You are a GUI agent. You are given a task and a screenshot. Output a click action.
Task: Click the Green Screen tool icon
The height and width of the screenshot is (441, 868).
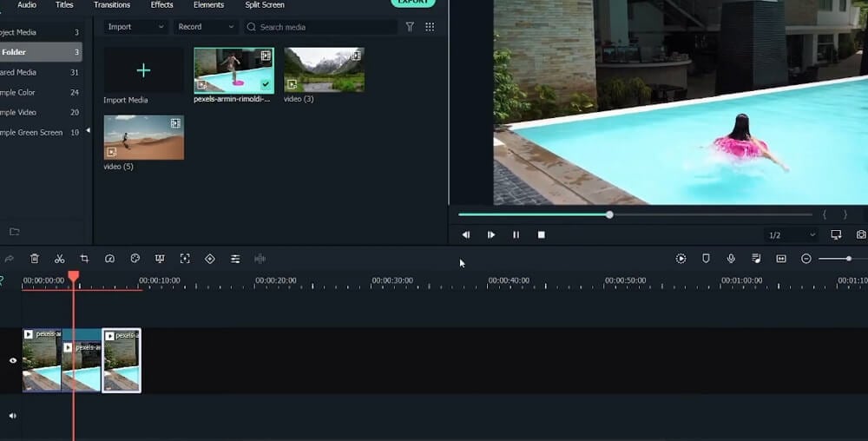coord(160,259)
